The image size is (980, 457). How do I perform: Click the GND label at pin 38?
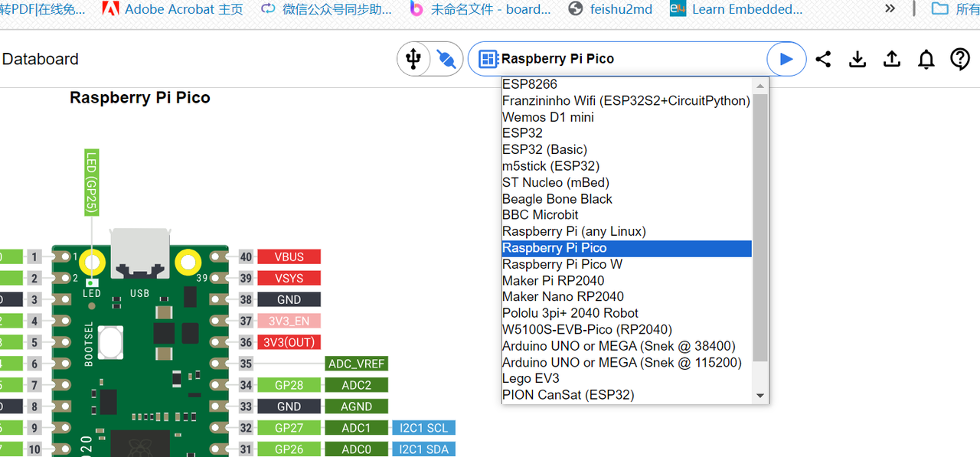point(289,300)
